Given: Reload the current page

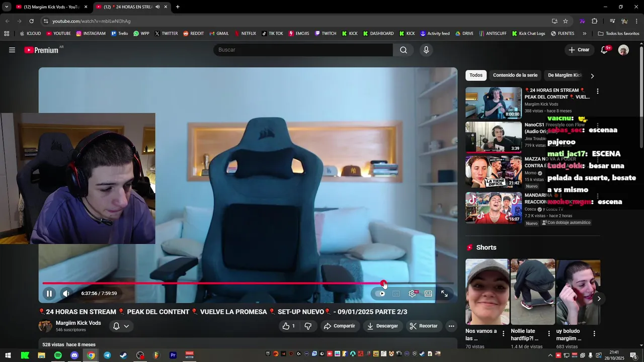Looking at the screenshot, I should 31,21.
